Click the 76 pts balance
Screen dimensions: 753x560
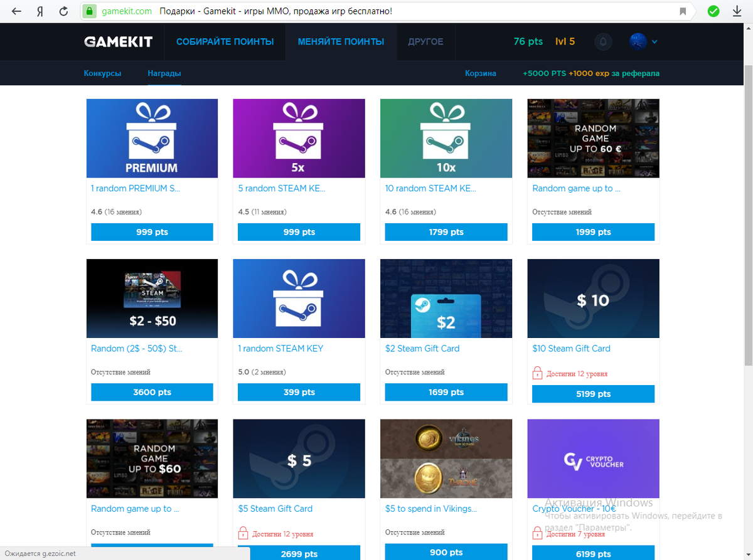tap(528, 42)
